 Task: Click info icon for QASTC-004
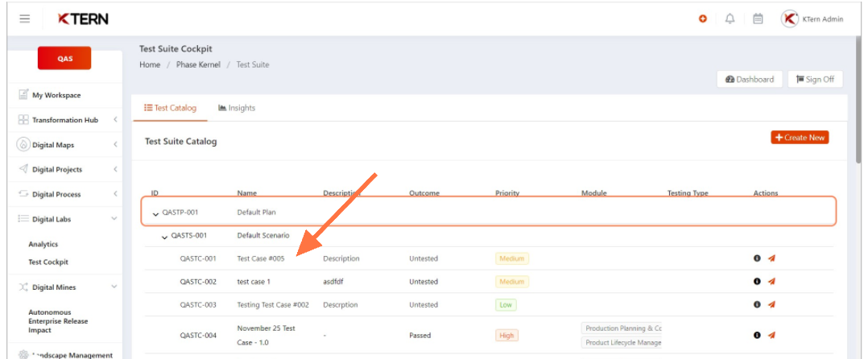click(757, 335)
